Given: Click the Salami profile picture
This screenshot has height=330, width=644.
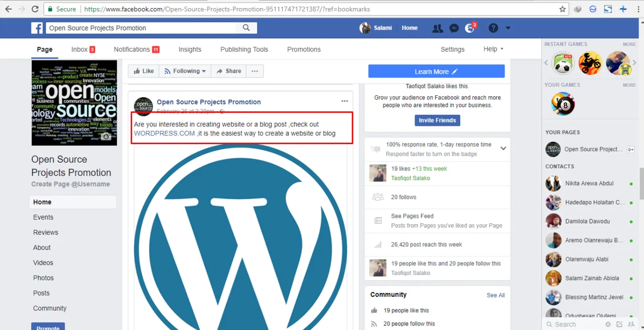Looking at the screenshot, I should pyautogui.click(x=365, y=28).
